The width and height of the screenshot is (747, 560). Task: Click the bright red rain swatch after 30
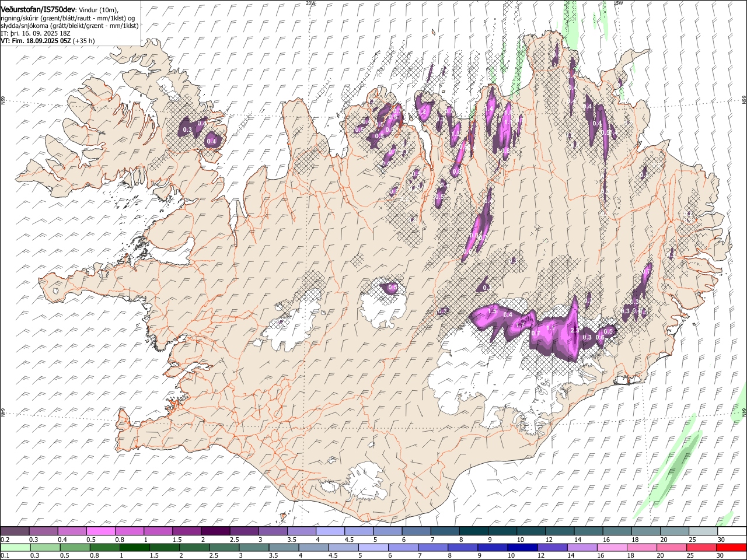731,547
